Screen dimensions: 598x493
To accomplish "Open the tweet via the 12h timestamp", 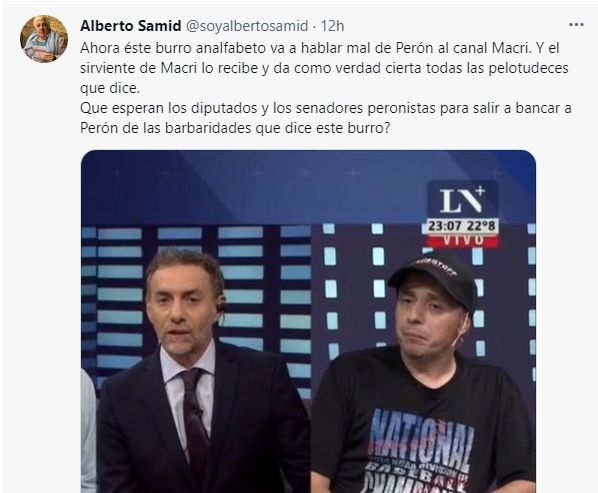I will point(332,26).
